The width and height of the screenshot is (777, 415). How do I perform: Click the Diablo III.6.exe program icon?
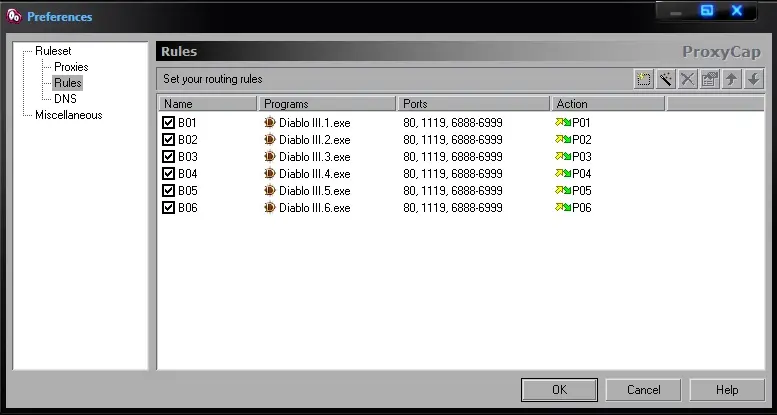click(270, 207)
